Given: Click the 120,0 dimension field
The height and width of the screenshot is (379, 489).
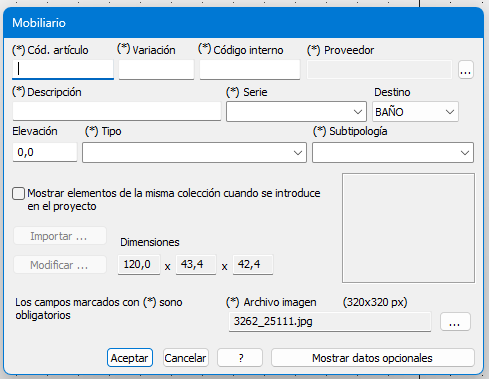Looking at the screenshot, I should coord(139,265).
